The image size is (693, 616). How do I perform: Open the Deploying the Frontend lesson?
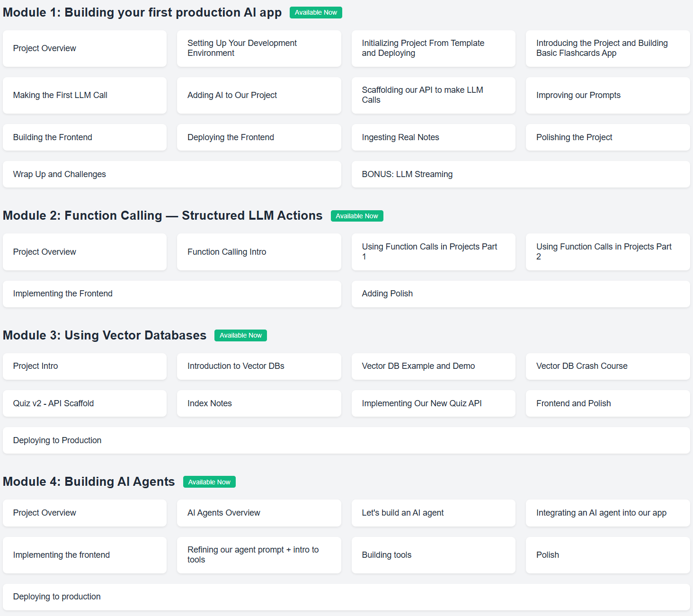259,137
